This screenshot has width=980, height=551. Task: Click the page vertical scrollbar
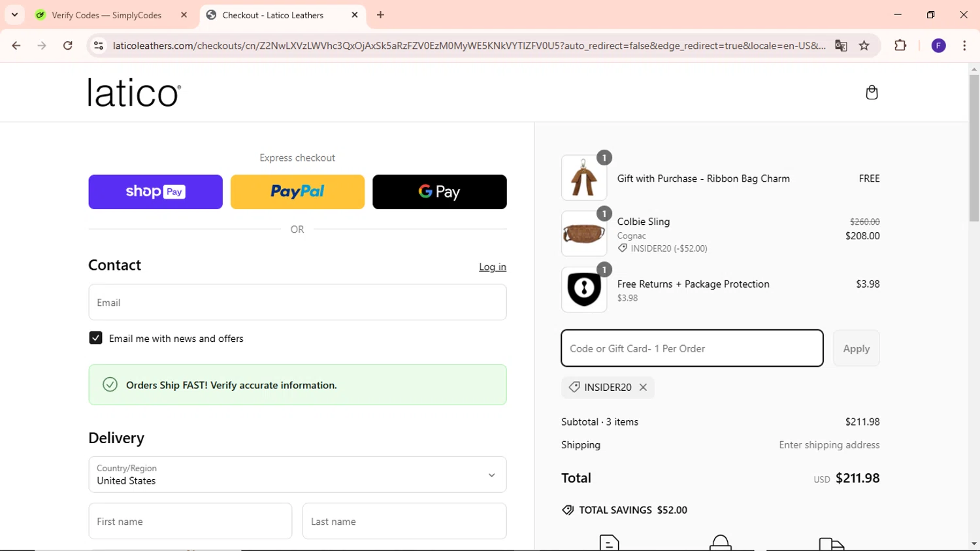(974, 148)
